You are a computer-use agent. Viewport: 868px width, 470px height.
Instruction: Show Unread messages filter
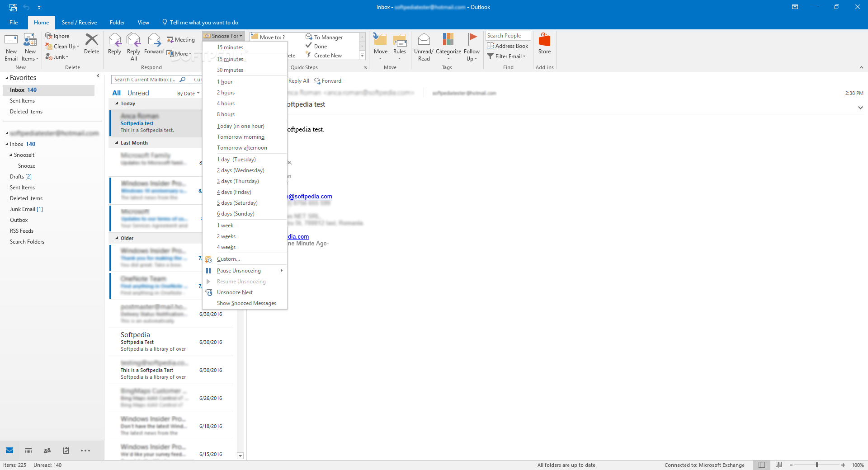click(138, 93)
